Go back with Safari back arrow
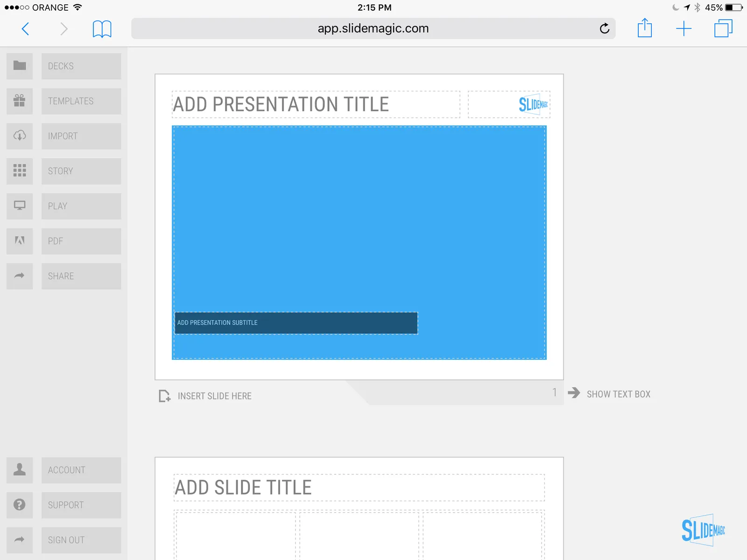The width and height of the screenshot is (747, 560). pos(26,29)
